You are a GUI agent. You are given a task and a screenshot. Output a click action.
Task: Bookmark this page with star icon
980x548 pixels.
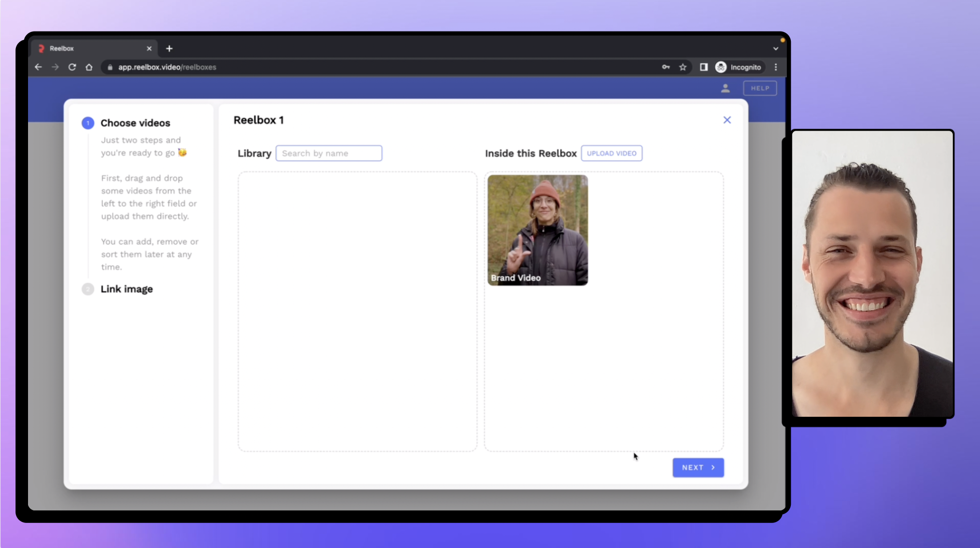pos(683,67)
